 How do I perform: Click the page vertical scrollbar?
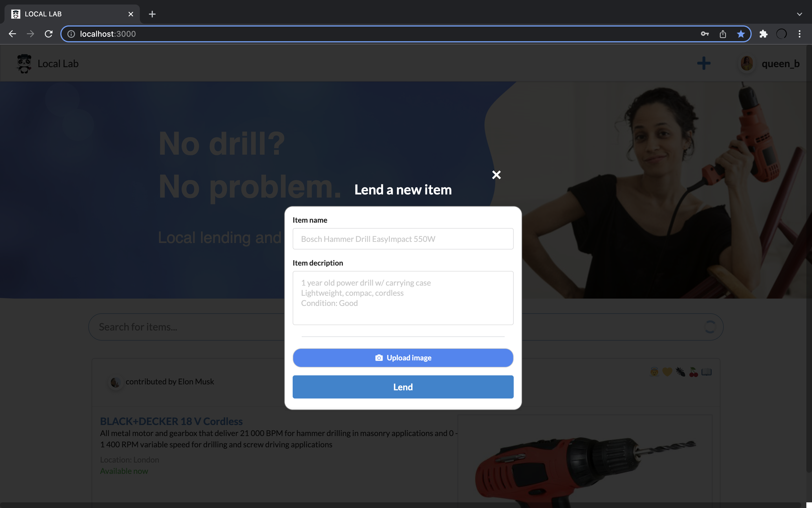pyautogui.click(x=809, y=259)
